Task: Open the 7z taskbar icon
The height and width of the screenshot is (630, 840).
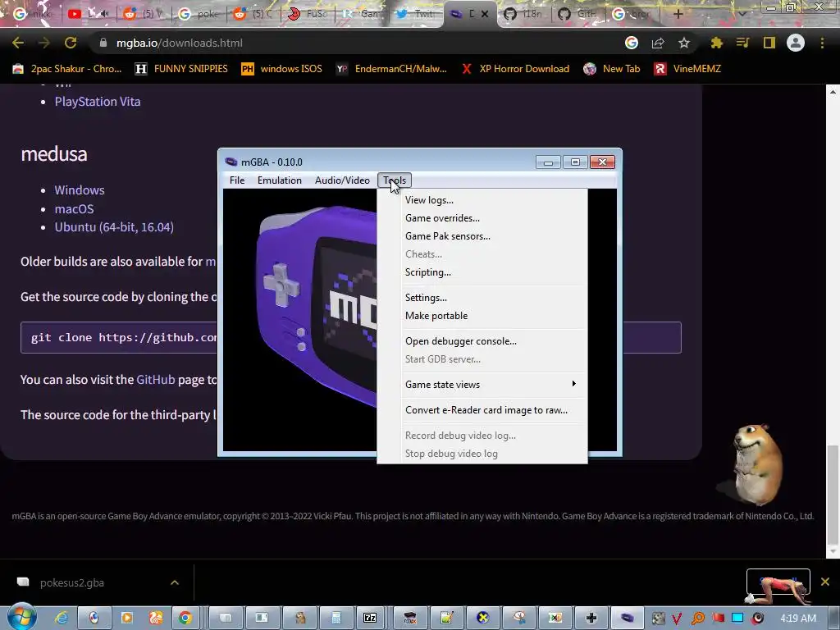Action: click(370, 618)
